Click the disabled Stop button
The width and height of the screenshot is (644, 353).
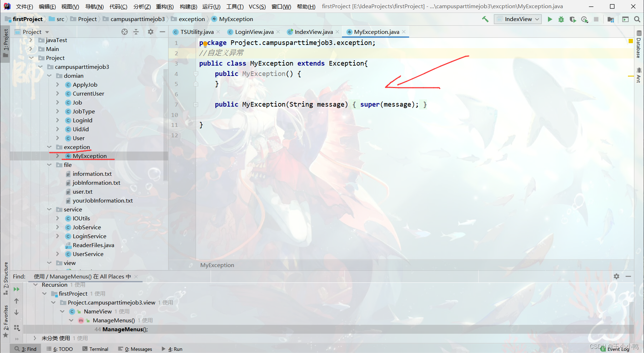pyautogui.click(x=596, y=19)
